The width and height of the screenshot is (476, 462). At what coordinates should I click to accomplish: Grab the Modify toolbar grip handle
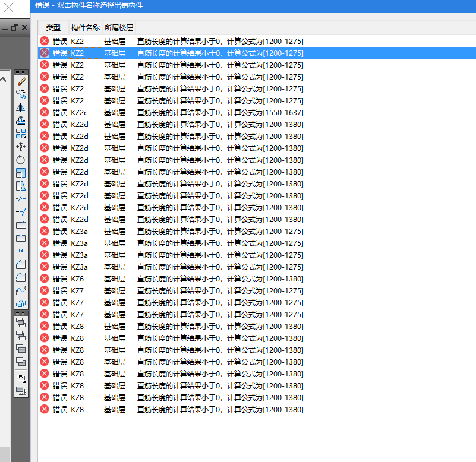click(x=21, y=72)
